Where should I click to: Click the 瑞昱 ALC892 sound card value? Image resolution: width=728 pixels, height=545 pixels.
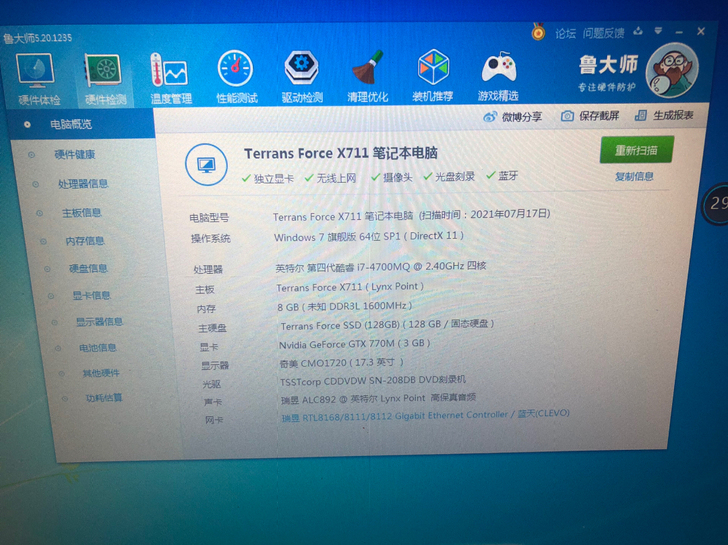click(378, 398)
